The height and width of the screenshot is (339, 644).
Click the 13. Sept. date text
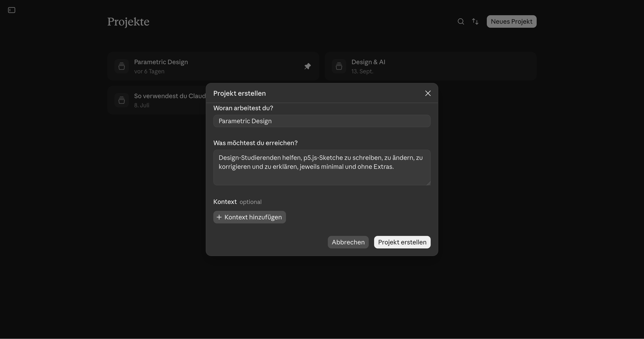[362, 71]
